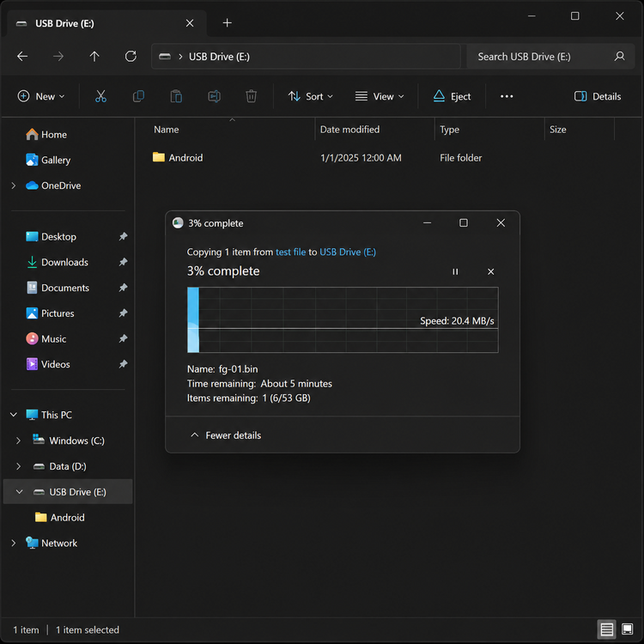644x644 pixels.
Task: Open the Sort dropdown
Action: point(311,96)
